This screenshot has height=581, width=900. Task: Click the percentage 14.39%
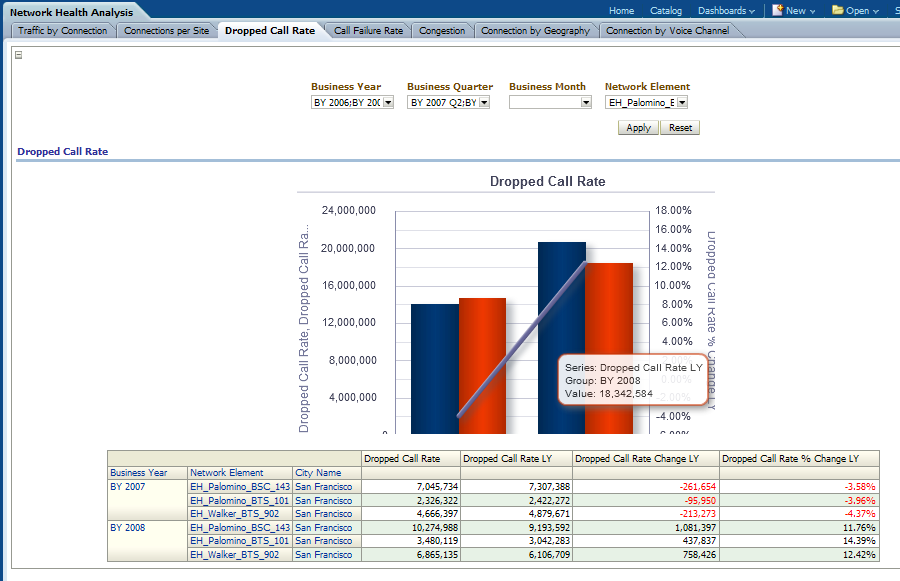(x=859, y=540)
